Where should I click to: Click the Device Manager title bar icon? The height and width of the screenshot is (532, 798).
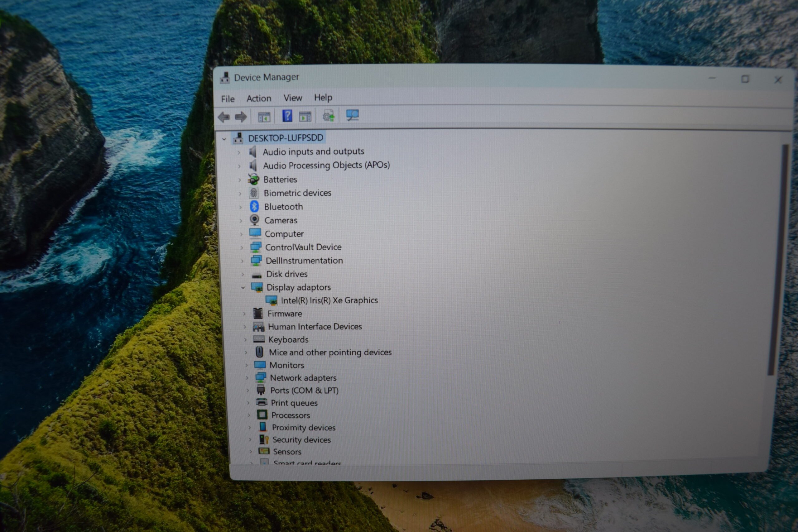(x=225, y=78)
